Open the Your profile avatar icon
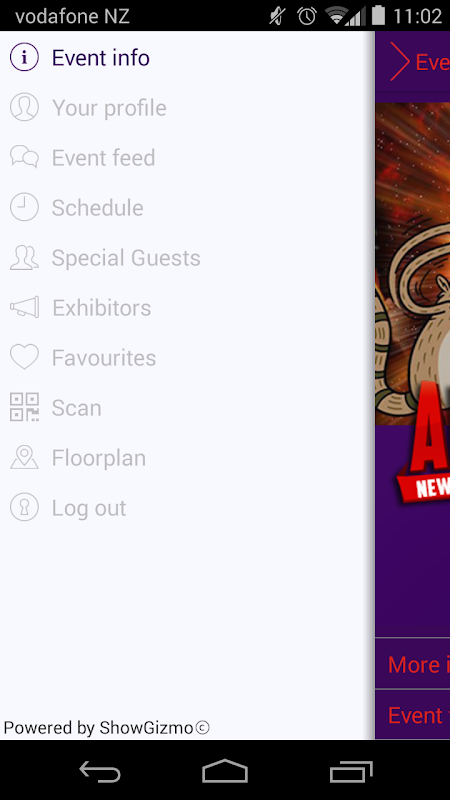Screen dimensions: 450x800 tap(24, 107)
